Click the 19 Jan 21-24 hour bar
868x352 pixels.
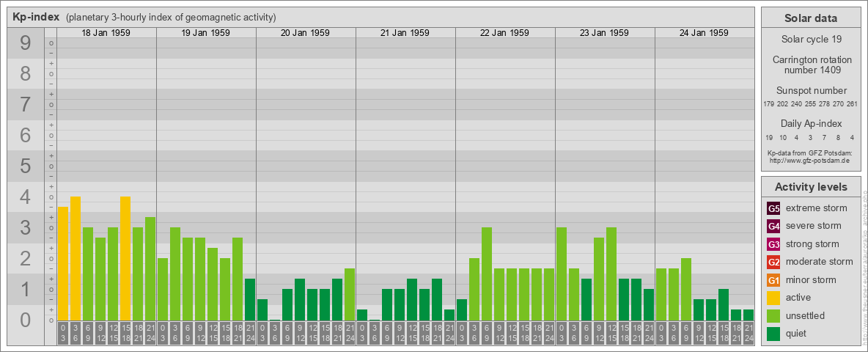tap(250, 299)
